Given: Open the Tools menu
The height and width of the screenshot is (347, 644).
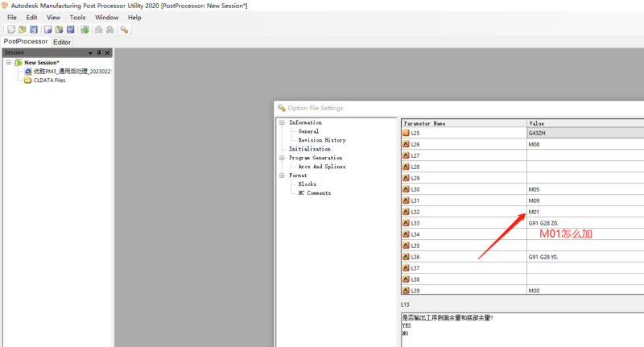Looking at the screenshot, I should (x=77, y=17).
